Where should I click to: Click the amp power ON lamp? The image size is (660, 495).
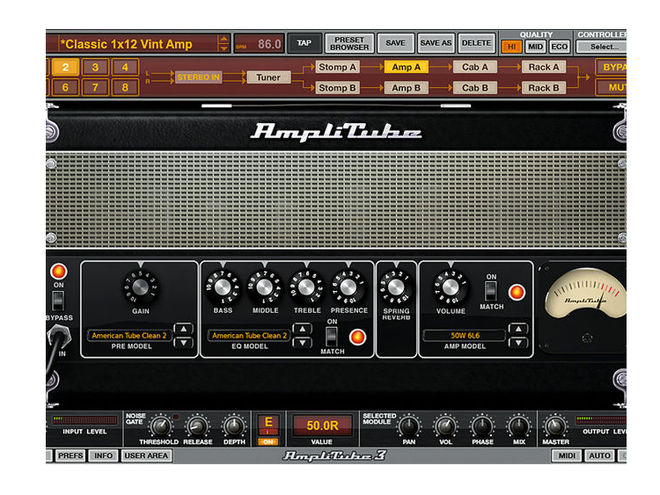pos(59,271)
